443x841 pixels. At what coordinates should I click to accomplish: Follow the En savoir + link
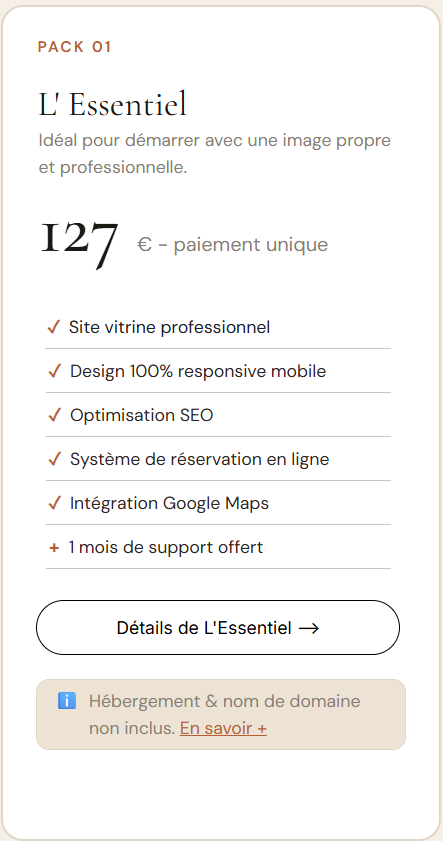[x=223, y=728]
